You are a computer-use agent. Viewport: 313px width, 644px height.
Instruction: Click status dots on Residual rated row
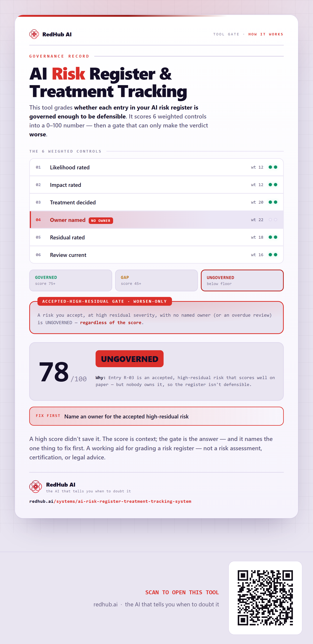[x=273, y=237]
